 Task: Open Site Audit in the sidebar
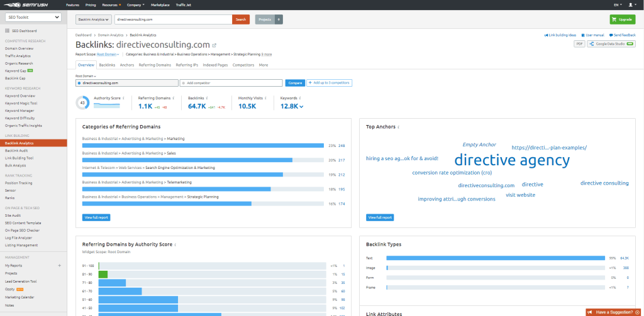(13, 215)
